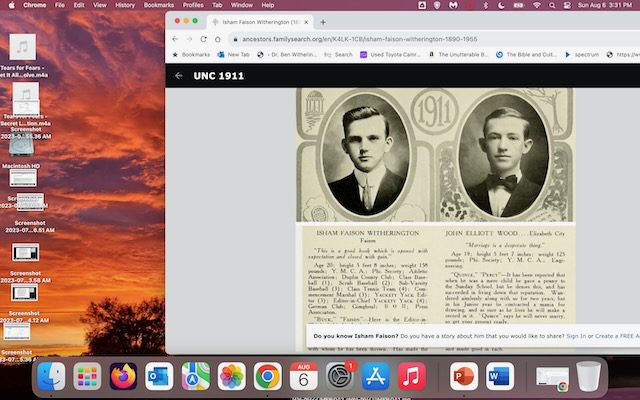The width and height of the screenshot is (640, 400).
Task: Open the View menu
Action: click(100, 5)
